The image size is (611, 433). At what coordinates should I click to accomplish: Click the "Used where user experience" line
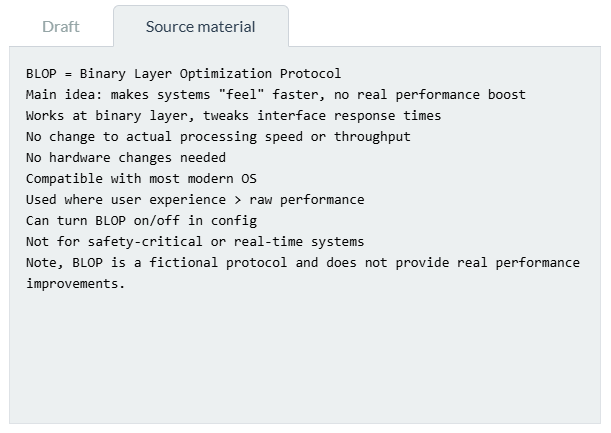click(x=195, y=199)
